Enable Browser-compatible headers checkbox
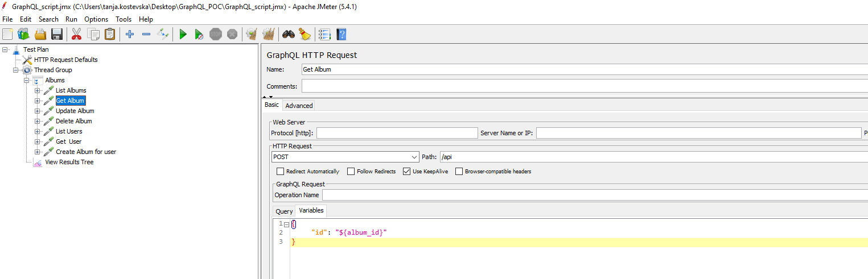This screenshot has width=868, height=279. (459, 171)
